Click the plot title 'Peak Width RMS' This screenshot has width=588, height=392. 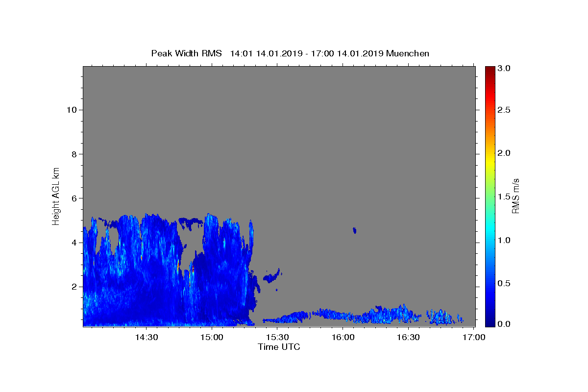pyautogui.click(x=186, y=53)
